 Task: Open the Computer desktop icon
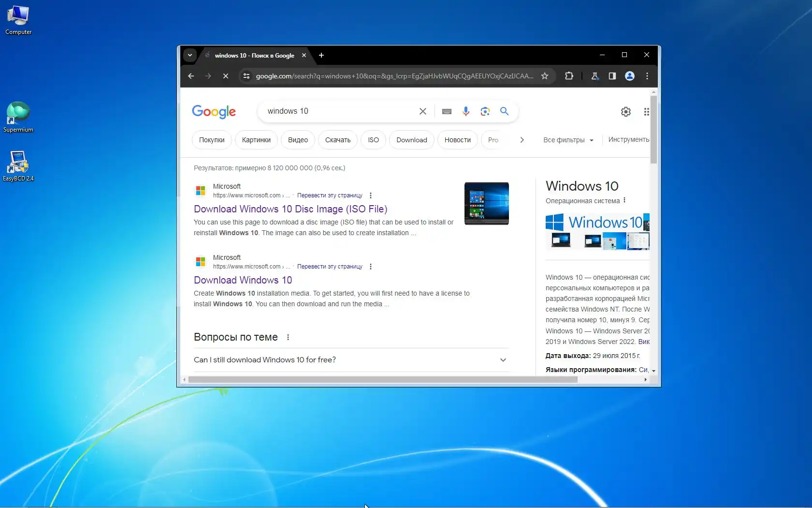point(18,20)
